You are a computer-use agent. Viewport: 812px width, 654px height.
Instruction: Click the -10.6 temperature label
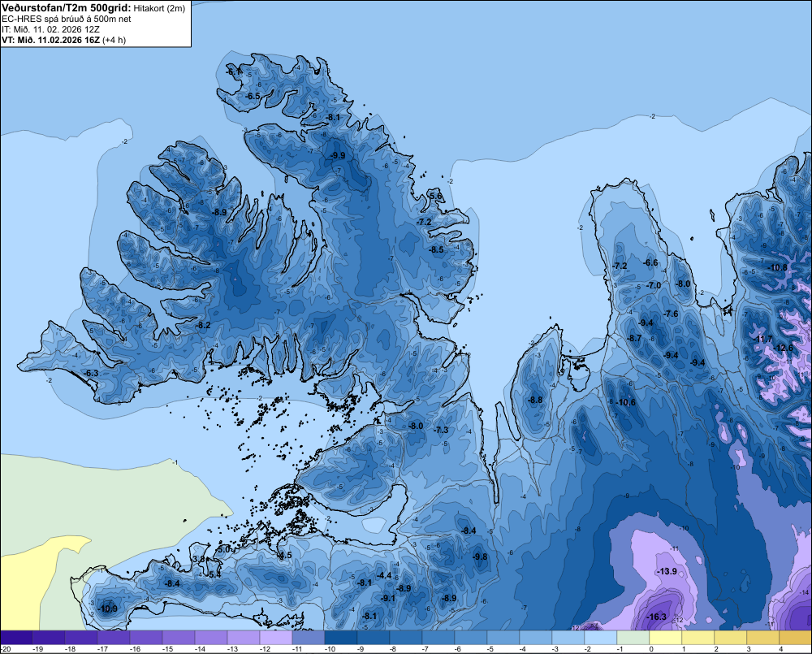pos(625,402)
